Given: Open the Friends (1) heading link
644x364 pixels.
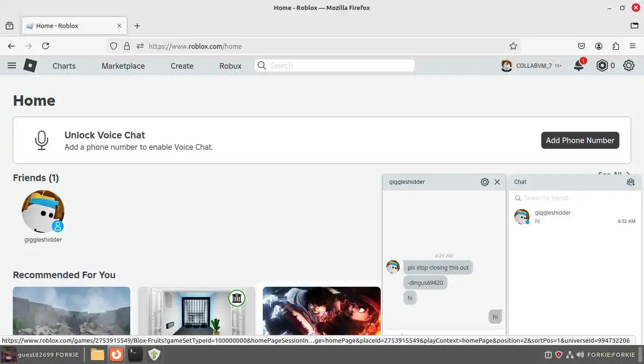Looking at the screenshot, I should click(36, 178).
